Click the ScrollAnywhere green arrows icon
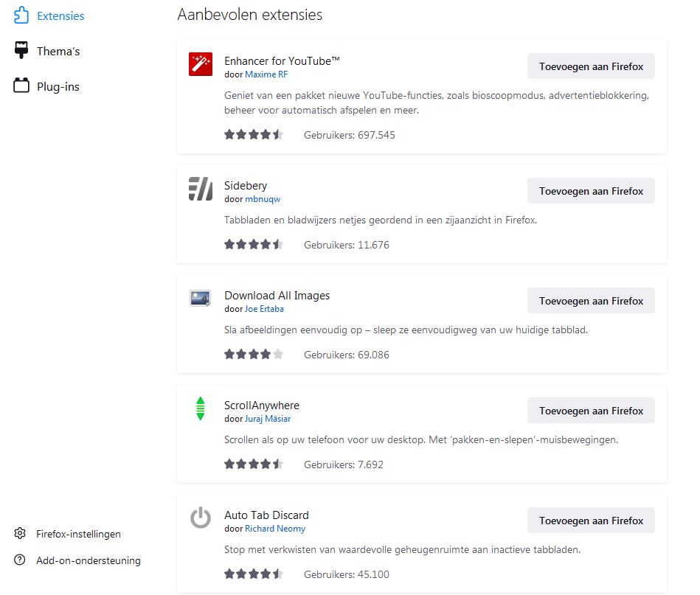 201,408
